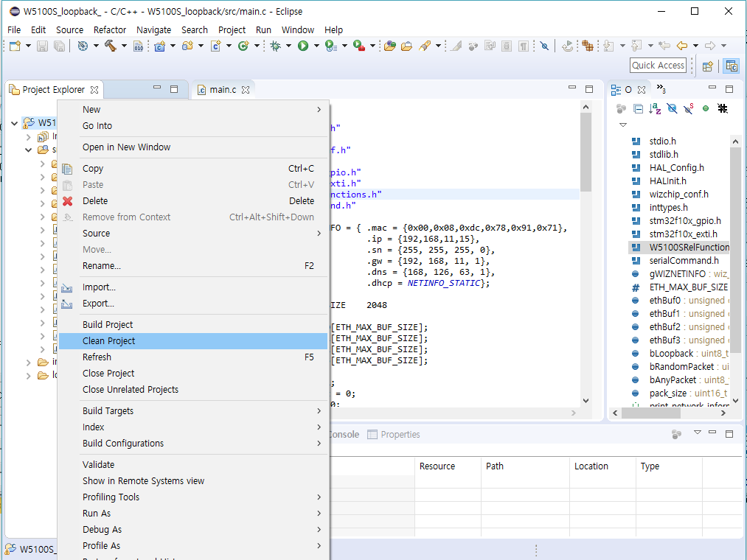Close the Project Explorer view tab
The image size is (747, 560).
click(x=94, y=89)
